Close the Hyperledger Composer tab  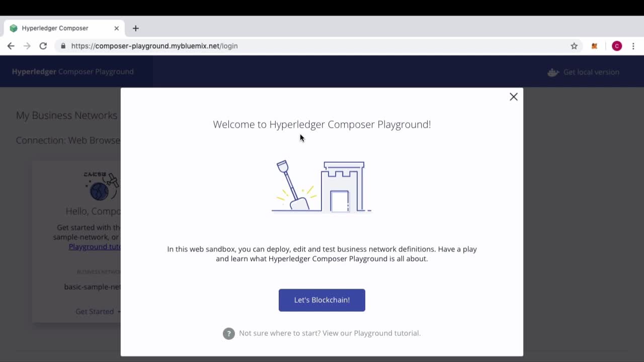click(x=117, y=28)
